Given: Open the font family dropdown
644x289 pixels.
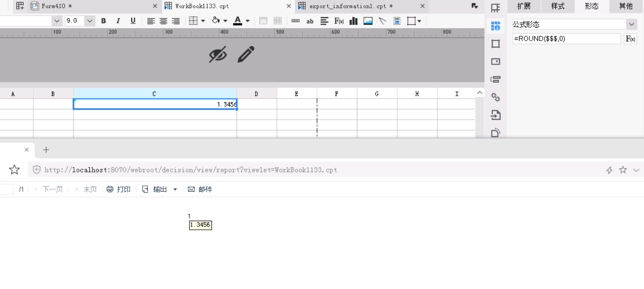Looking at the screenshot, I should point(57,21).
